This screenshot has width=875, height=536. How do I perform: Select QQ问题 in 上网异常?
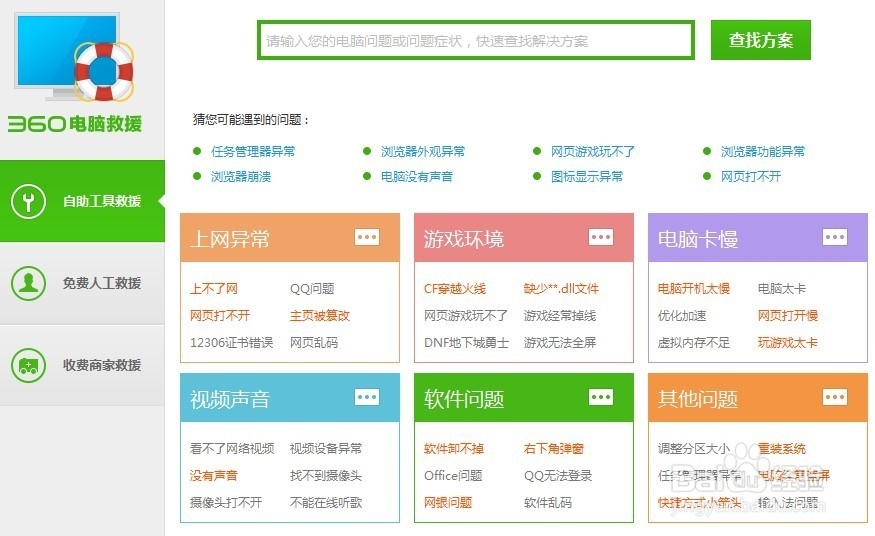(x=312, y=289)
